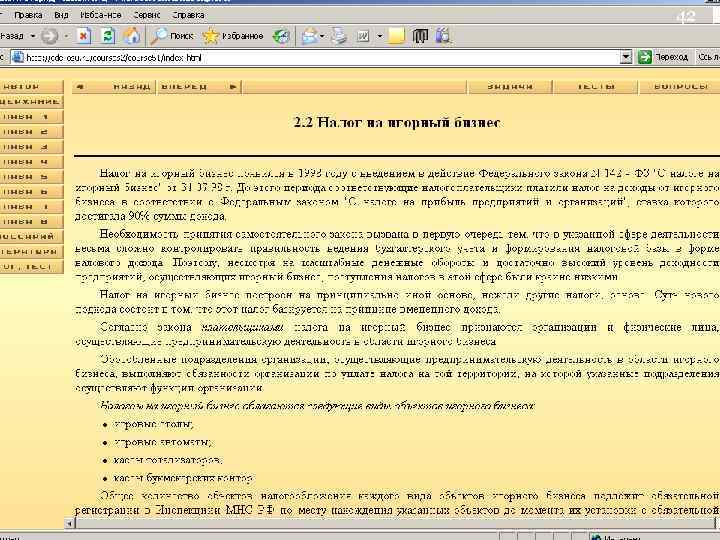Open the Правка menu
720x540 pixels.
pos(28,15)
